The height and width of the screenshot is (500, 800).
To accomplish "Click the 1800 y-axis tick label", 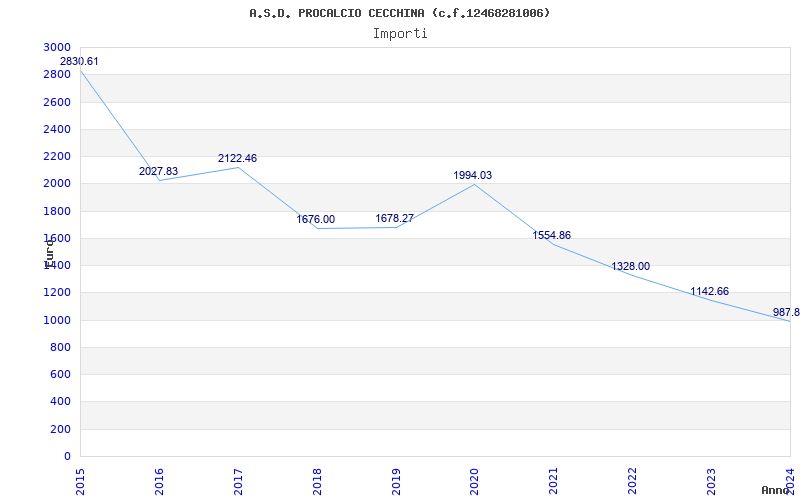I will coord(57,211).
